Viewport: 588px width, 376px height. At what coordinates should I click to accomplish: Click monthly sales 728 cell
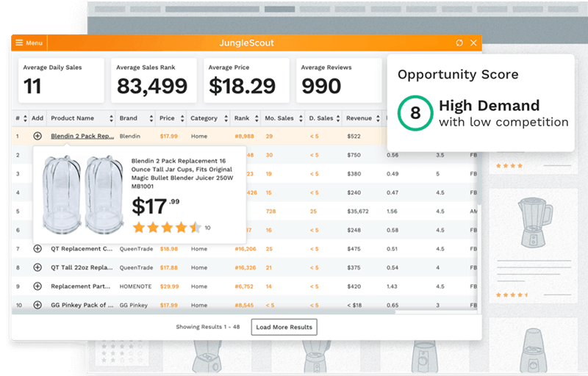click(270, 211)
